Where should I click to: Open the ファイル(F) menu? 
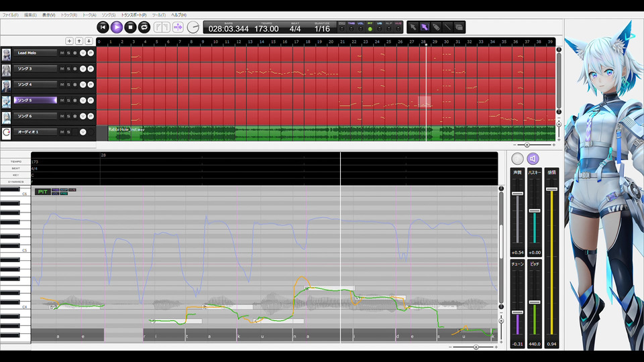tap(10, 15)
